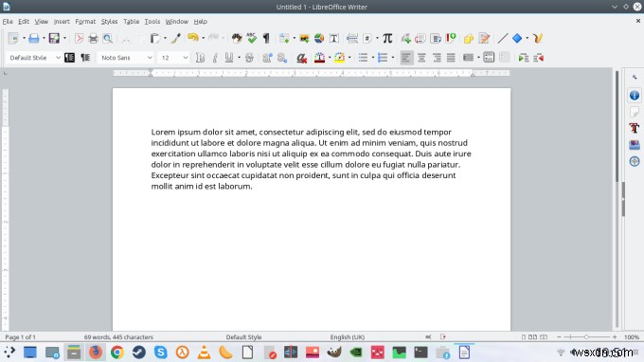Open the Edit menu
Image resolution: width=644 pixels, height=362 pixels.
24,22
